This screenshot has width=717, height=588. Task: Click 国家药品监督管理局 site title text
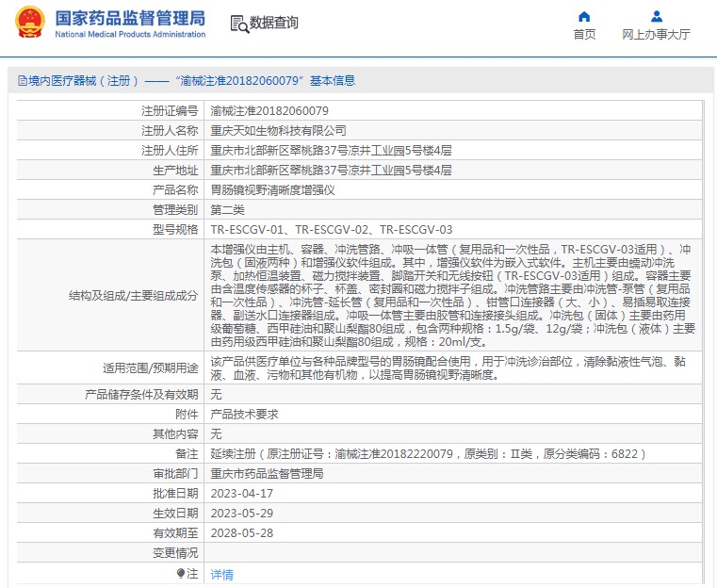tap(129, 17)
